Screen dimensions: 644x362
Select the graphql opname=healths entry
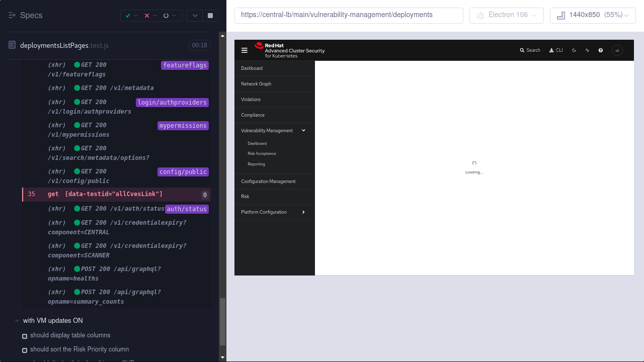click(x=116, y=274)
